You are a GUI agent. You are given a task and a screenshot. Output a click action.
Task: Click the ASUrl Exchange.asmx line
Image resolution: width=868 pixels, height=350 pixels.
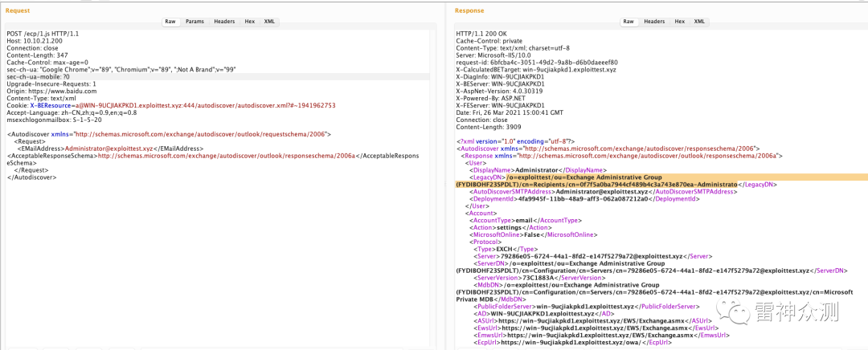pyautogui.click(x=593, y=320)
